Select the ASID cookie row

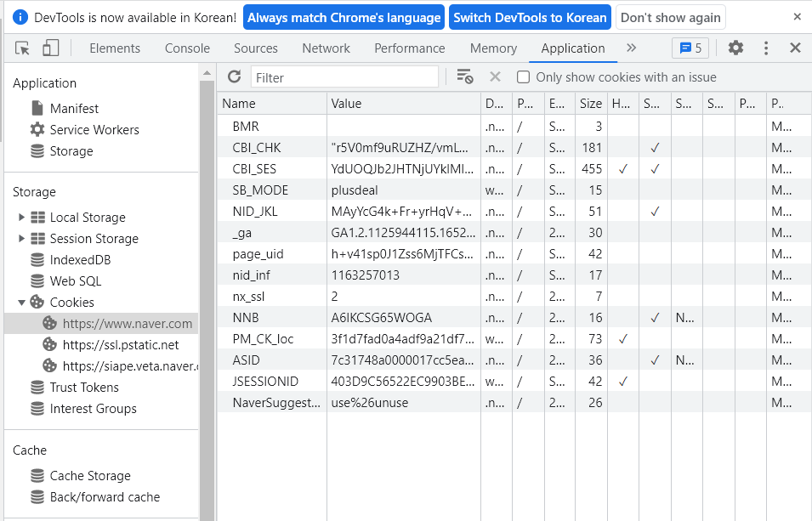(514, 360)
